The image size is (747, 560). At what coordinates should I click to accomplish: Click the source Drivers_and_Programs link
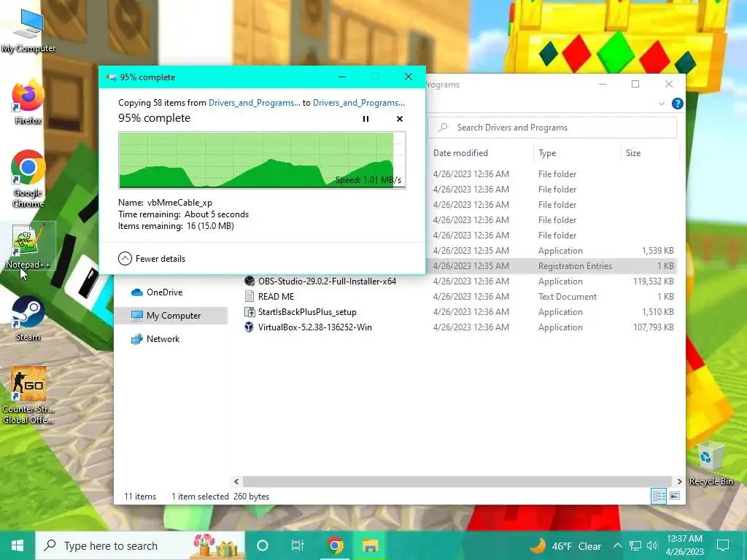coord(255,103)
